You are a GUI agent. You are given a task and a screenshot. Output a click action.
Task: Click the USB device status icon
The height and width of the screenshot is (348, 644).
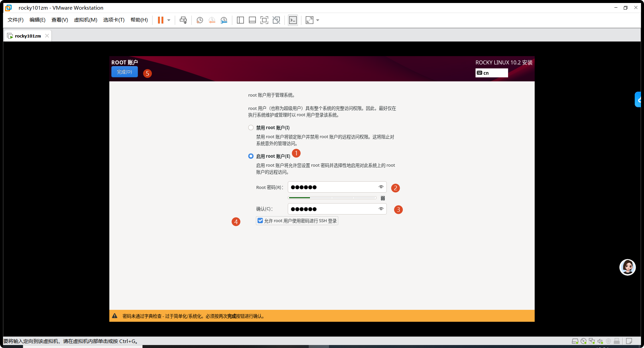(617, 341)
